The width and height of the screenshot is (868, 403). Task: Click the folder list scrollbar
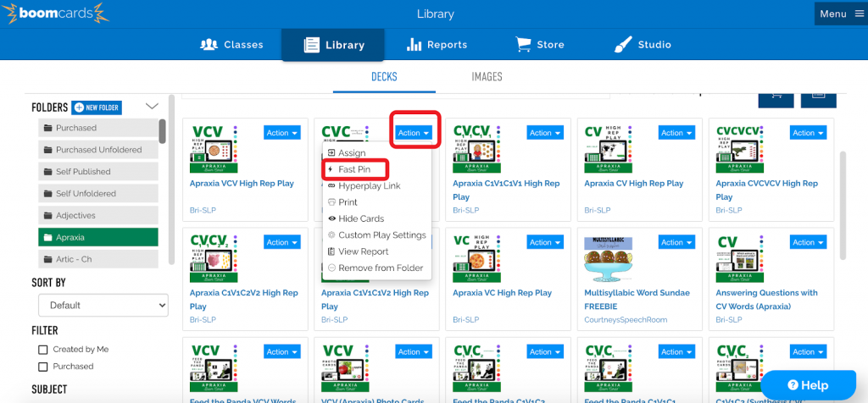coord(162,131)
